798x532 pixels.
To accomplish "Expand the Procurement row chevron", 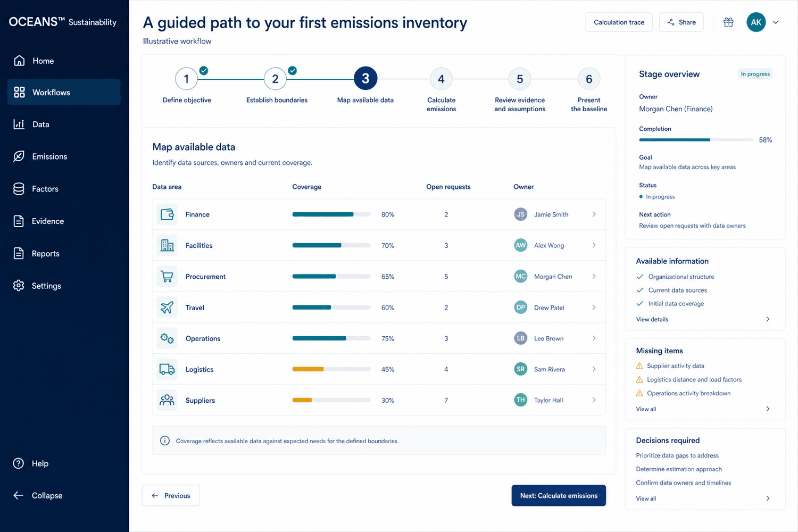I will (x=594, y=277).
